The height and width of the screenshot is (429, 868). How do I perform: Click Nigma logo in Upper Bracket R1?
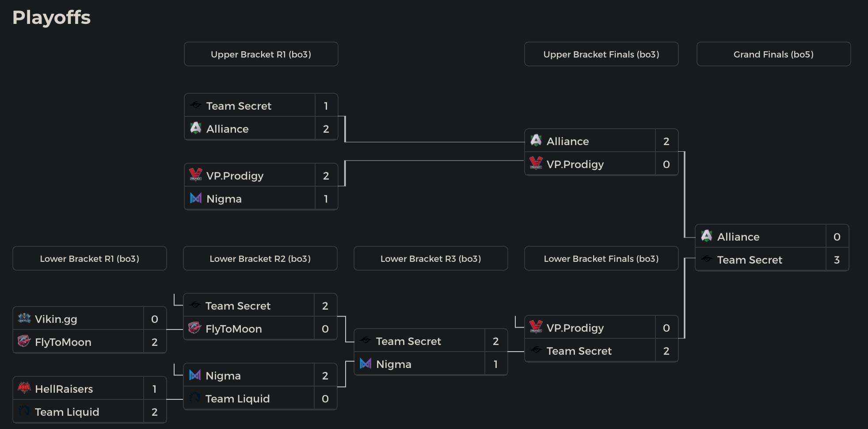195,198
